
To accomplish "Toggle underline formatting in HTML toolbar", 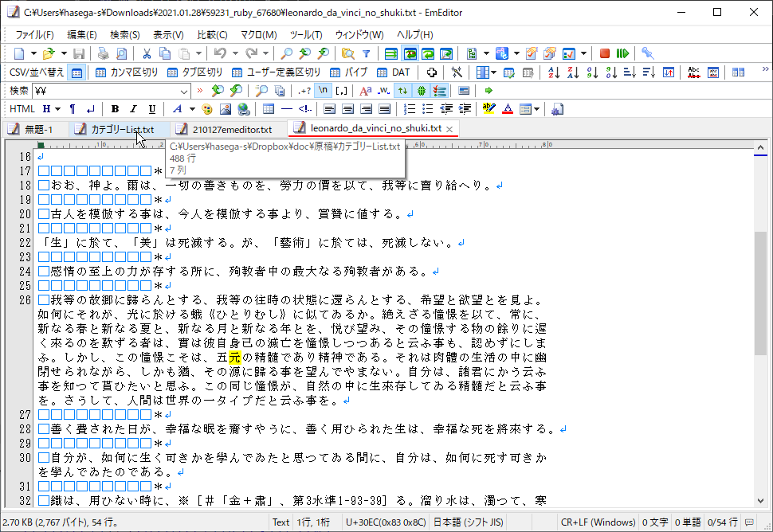I will tap(152, 109).
